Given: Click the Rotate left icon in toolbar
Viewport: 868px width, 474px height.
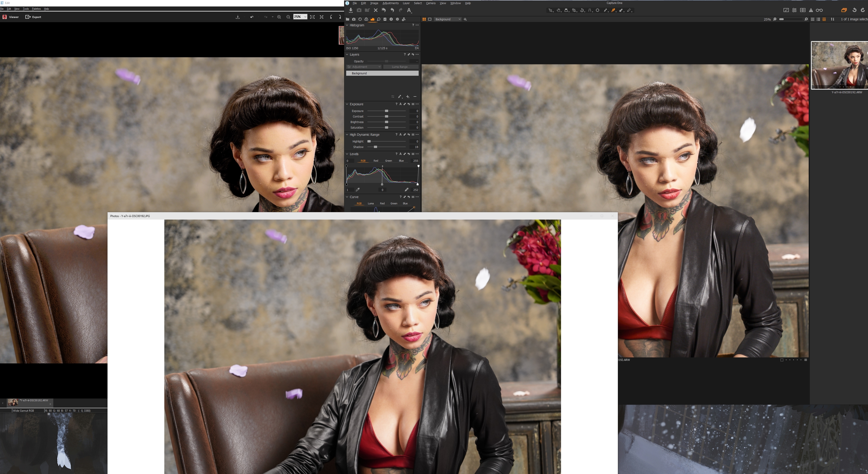Looking at the screenshot, I should pos(854,10).
